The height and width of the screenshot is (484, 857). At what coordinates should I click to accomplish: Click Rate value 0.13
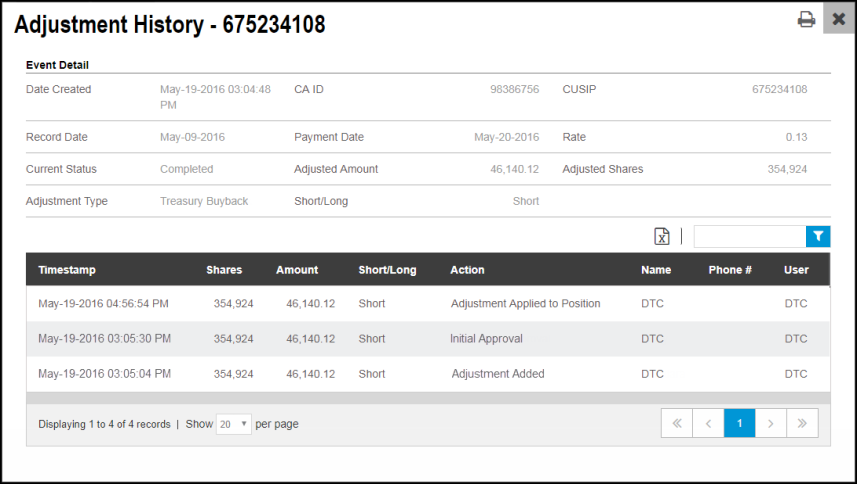(x=796, y=137)
